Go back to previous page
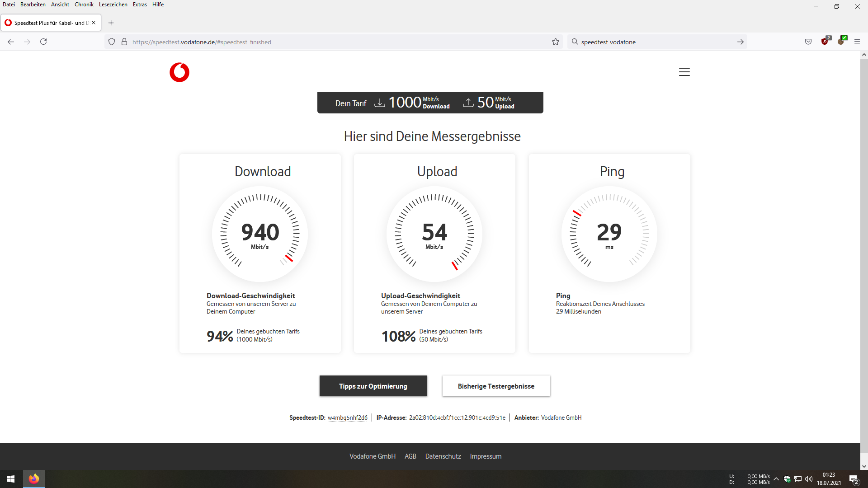This screenshot has height=488, width=868. click(x=11, y=42)
